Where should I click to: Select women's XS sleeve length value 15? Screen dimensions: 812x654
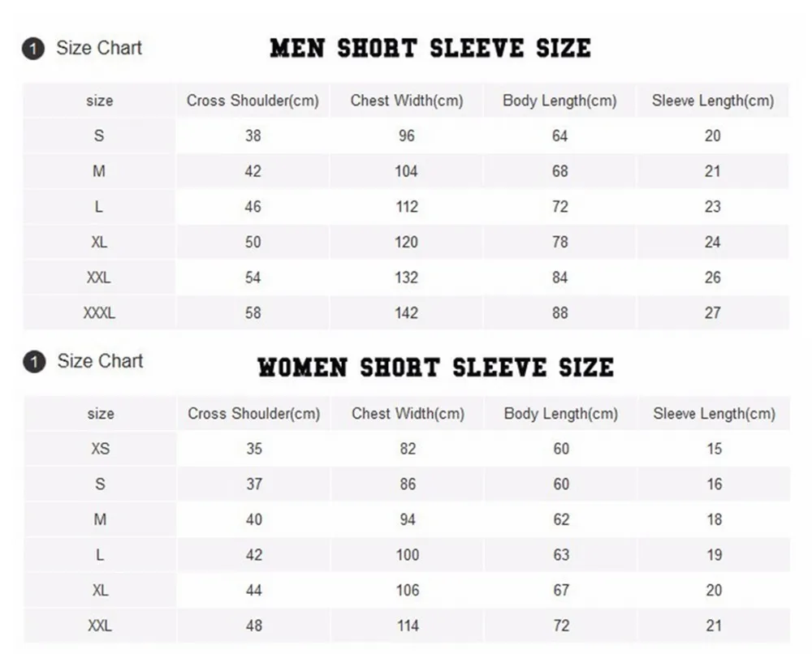coord(714,449)
